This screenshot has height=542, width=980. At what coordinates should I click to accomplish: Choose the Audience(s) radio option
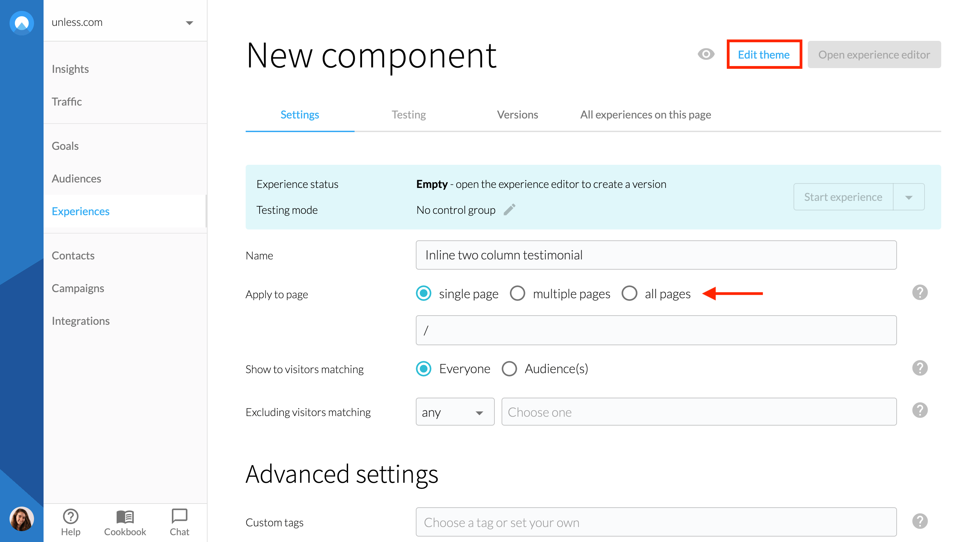pos(509,368)
